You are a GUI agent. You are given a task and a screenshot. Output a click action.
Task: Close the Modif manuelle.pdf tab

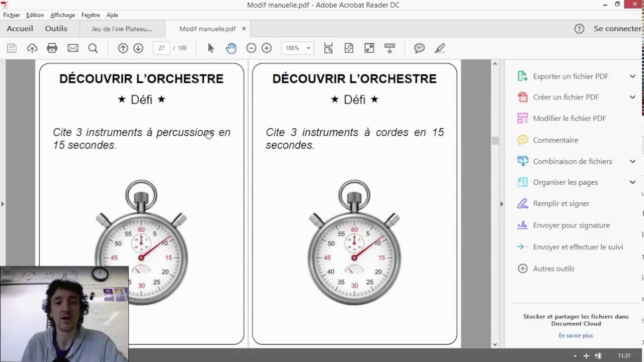tap(244, 29)
